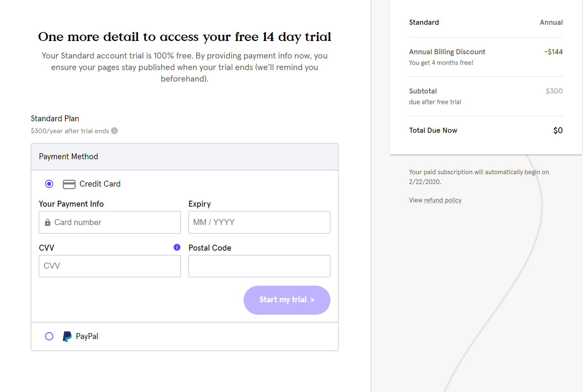The width and height of the screenshot is (583, 392).
Task: Click the info icon beside $300/year text
Action: pyautogui.click(x=115, y=131)
